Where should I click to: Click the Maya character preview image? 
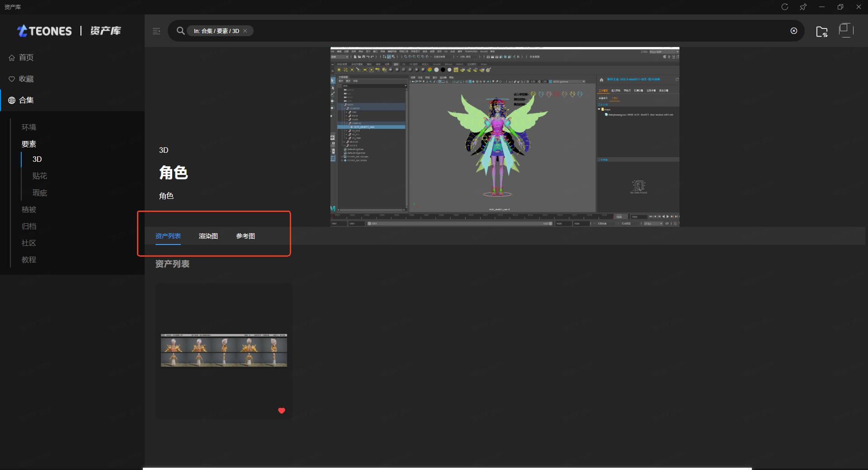click(x=505, y=136)
